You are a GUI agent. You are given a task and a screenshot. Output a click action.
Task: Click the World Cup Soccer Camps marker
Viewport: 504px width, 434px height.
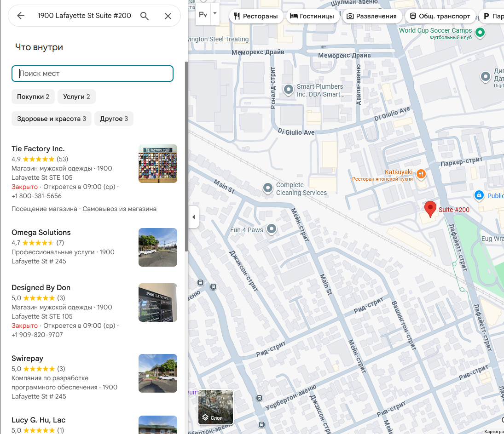pos(480,32)
